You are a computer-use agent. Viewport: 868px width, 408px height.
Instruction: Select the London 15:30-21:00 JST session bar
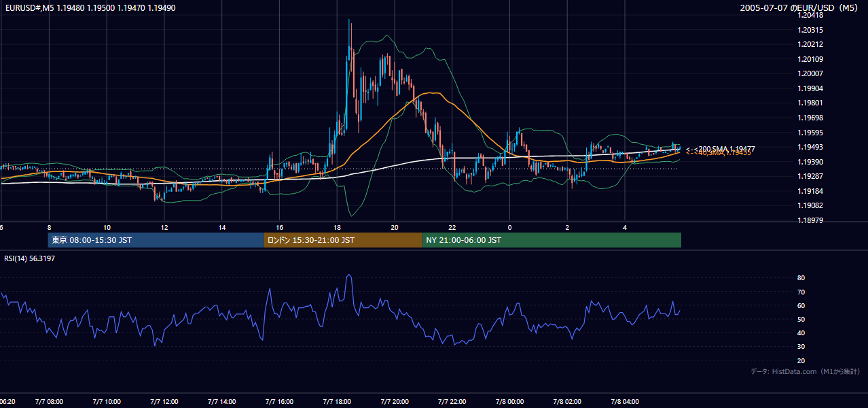coord(343,240)
